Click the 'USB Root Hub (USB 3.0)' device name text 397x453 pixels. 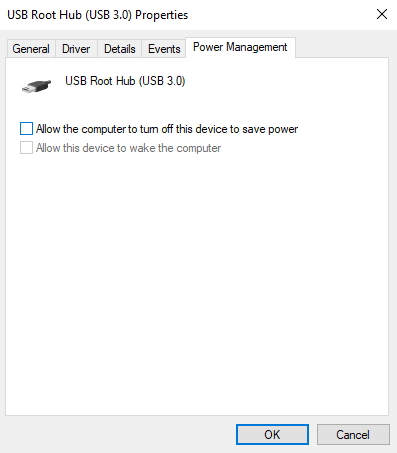[125, 81]
